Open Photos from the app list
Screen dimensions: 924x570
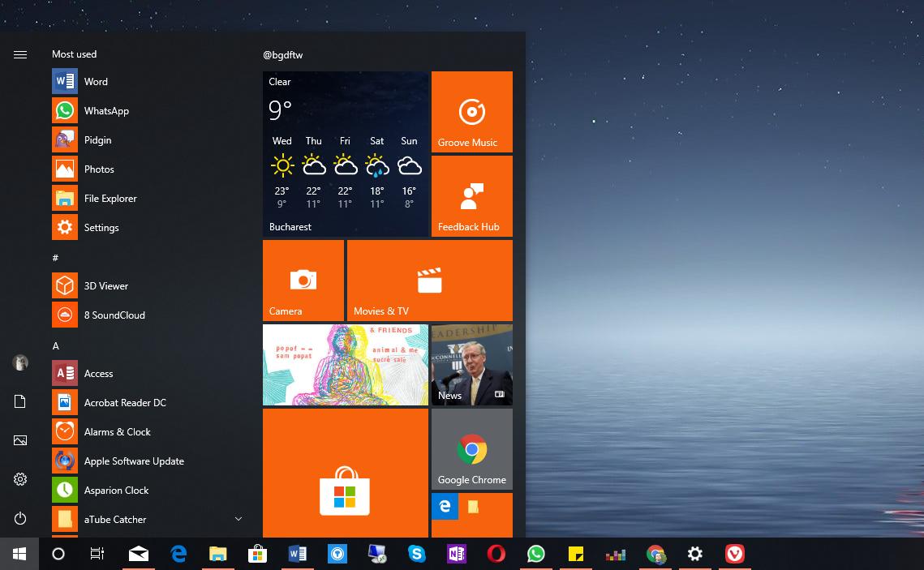(148, 169)
